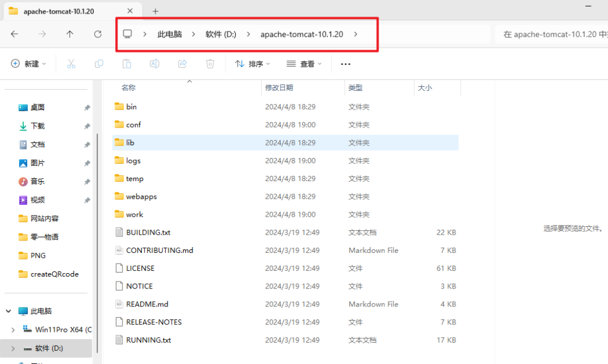Sort files by the 修改日期 column header
Screen dimensions: 608x364
[279, 88]
